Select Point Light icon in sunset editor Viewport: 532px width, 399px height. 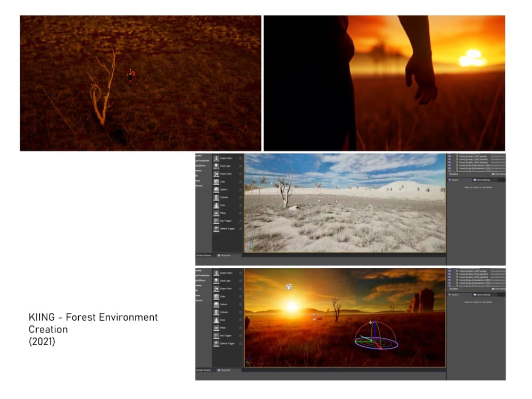(216, 281)
